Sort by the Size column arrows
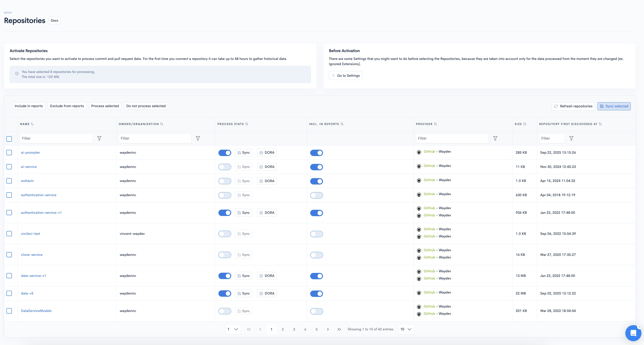The width and height of the screenshot is (644, 345). pyautogui.click(x=525, y=124)
